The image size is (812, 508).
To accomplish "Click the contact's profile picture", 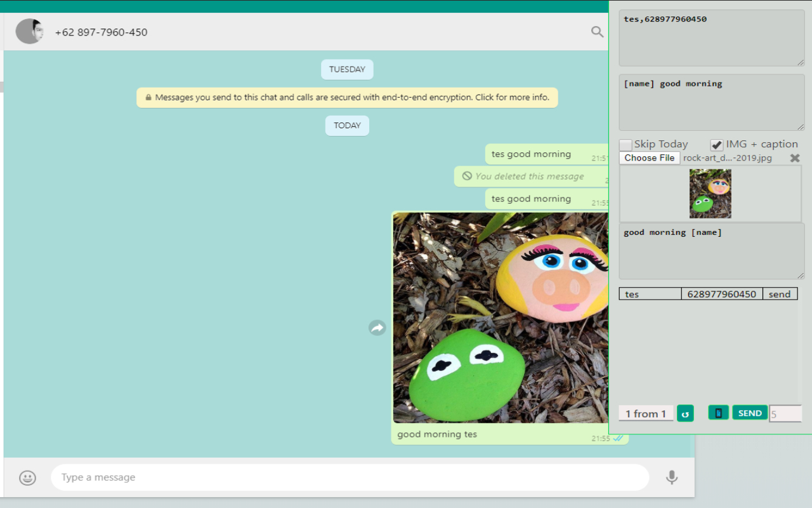I will coord(29,32).
